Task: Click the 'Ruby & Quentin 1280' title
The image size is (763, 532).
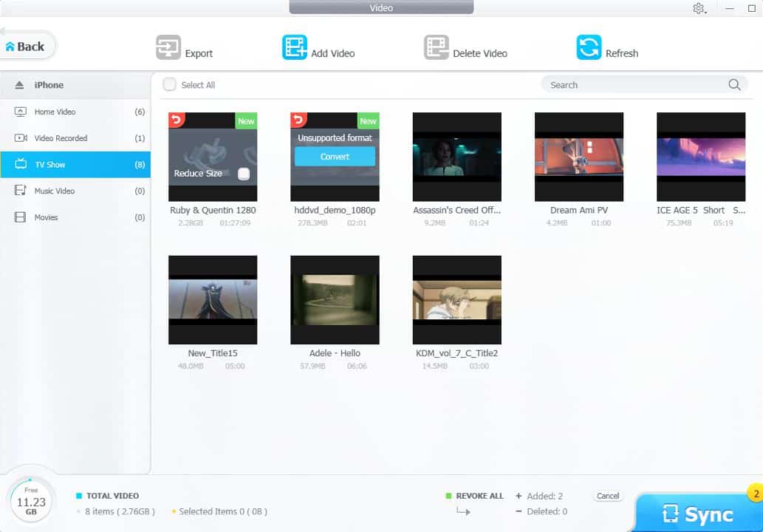Action: 213,211
